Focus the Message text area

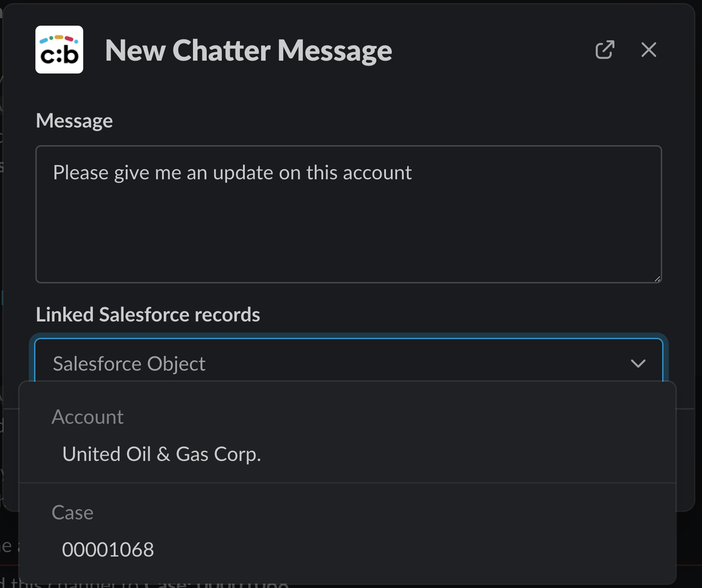pyautogui.click(x=348, y=230)
